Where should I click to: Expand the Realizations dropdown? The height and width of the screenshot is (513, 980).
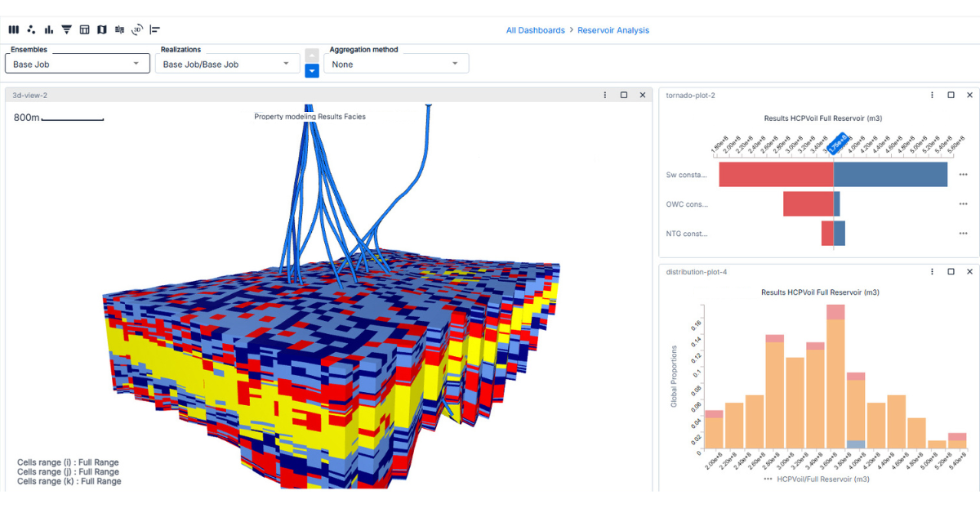226,64
